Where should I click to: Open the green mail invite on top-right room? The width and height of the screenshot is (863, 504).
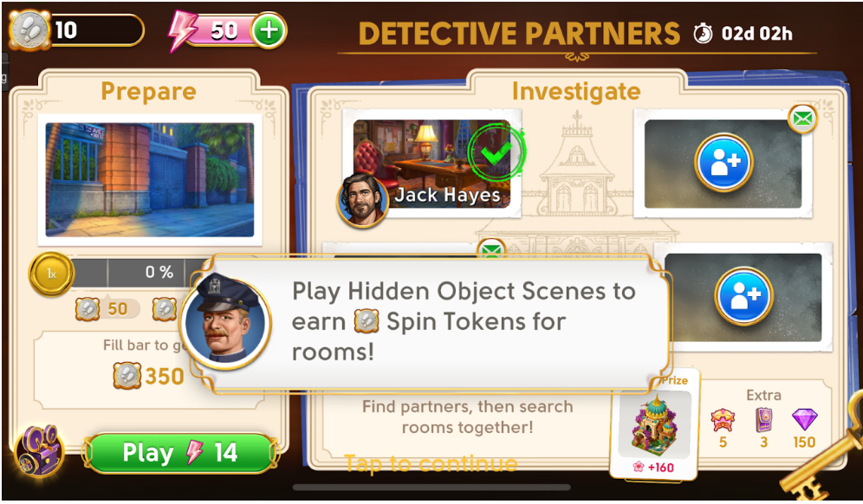[802, 119]
